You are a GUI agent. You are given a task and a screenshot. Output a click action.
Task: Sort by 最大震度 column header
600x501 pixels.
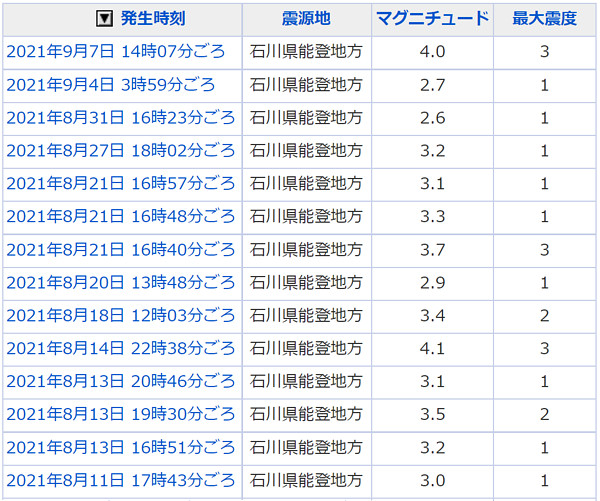(x=545, y=18)
